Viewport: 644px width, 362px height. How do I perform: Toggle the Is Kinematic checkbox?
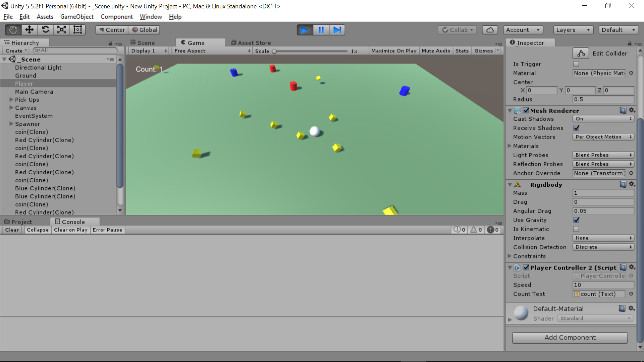tap(576, 229)
